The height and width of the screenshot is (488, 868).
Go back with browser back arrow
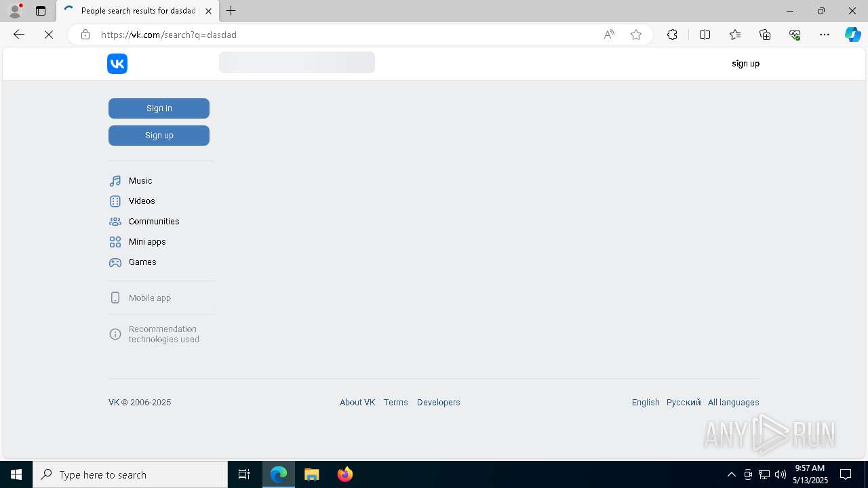(19, 35)
